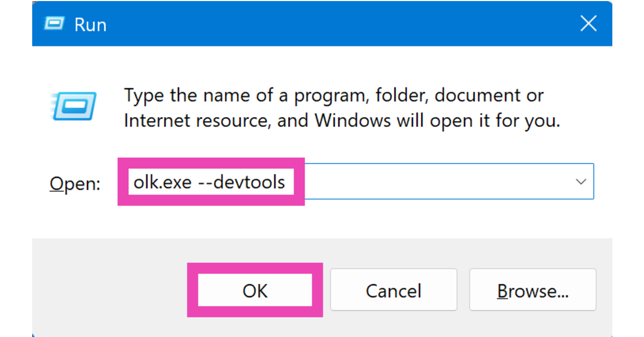Click the Run title text
This screenshot has height=337, width=644.
(x=90, y=24)
